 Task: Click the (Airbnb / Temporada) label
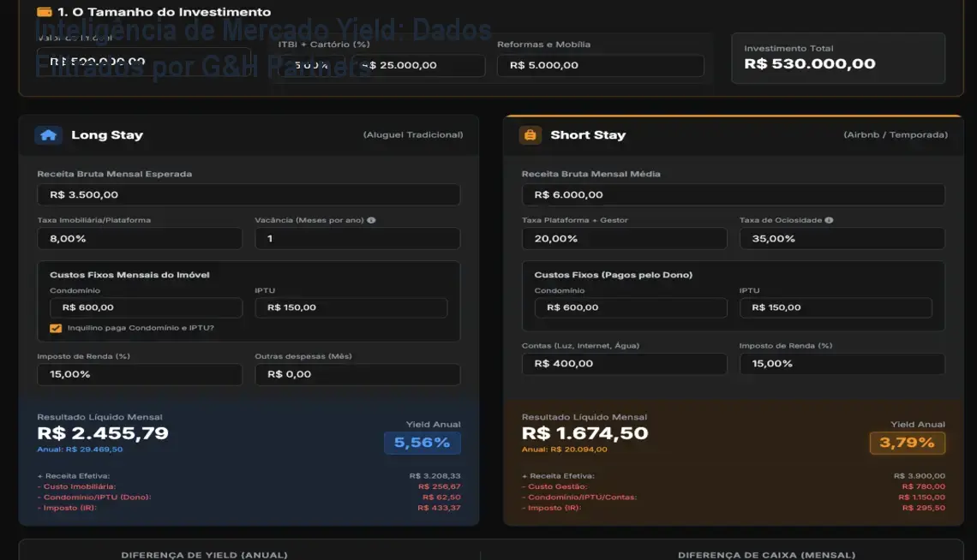coord(896,135)
